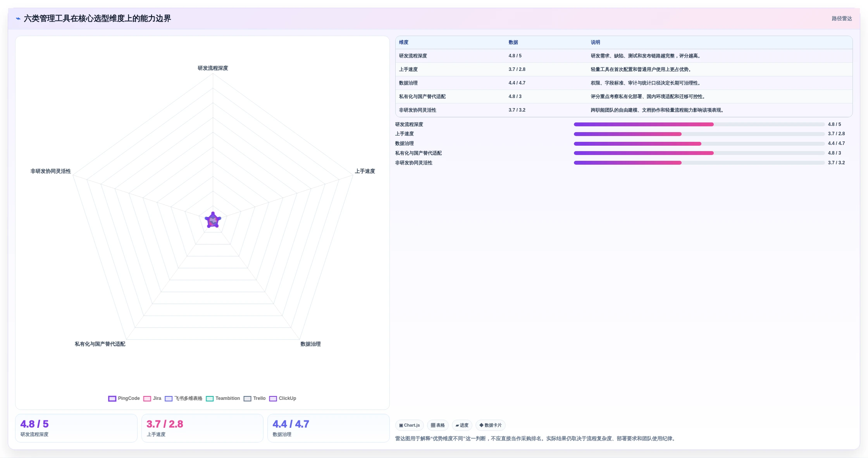
Task: Click the 数据治理 radar axis label
Action: click(x=310, y=344)
